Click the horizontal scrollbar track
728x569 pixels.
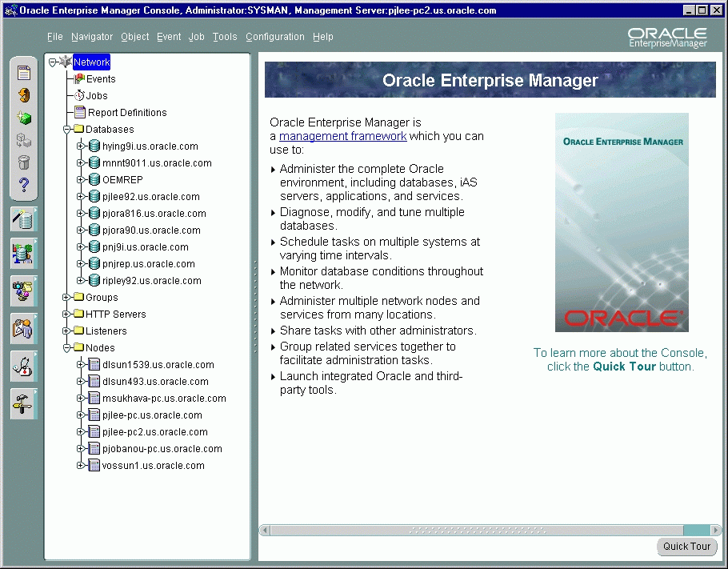click(x=480, y=530)
